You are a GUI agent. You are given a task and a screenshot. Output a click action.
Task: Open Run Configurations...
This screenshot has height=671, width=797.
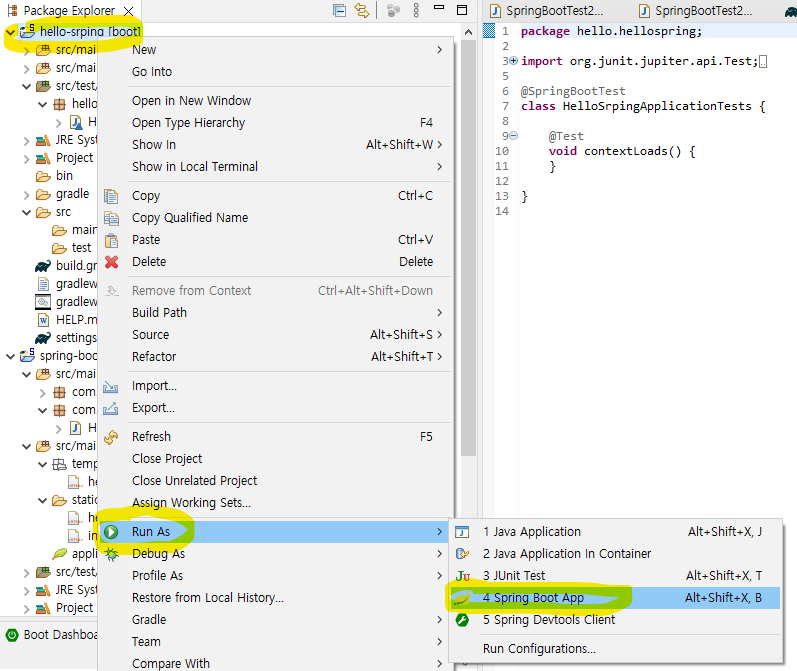(616, 649)
